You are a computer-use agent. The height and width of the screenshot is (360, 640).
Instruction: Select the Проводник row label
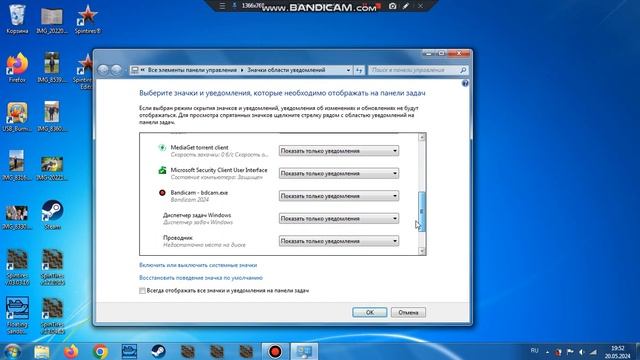coord(178,238)
